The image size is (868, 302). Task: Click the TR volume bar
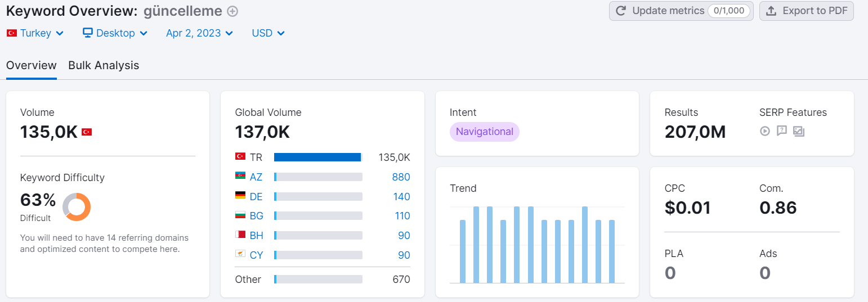point(318,157)
